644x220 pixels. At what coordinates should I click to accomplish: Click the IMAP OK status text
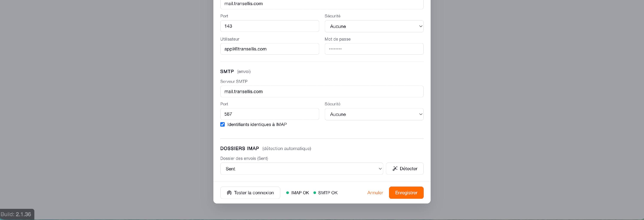tap(300, 193)
